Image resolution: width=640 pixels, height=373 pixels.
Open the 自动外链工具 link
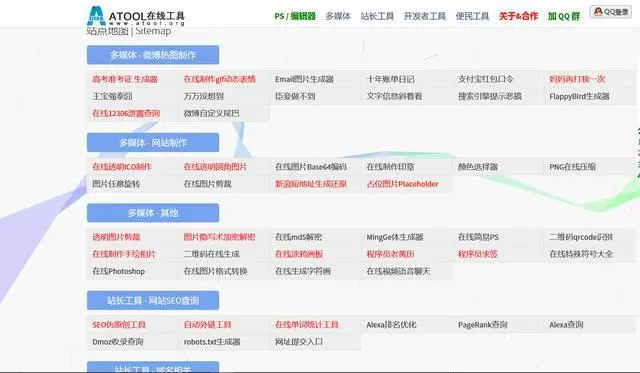pos(207,325)
